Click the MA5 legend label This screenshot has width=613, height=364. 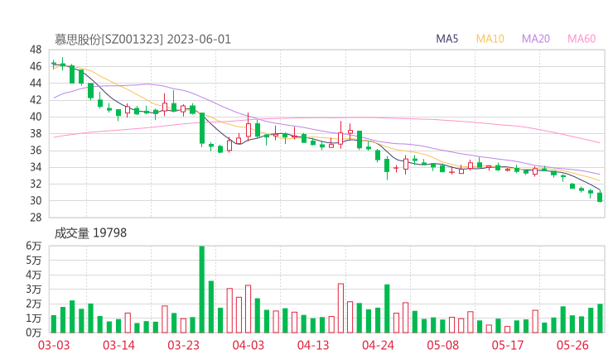pyautogui.click(x=446, y=39)
